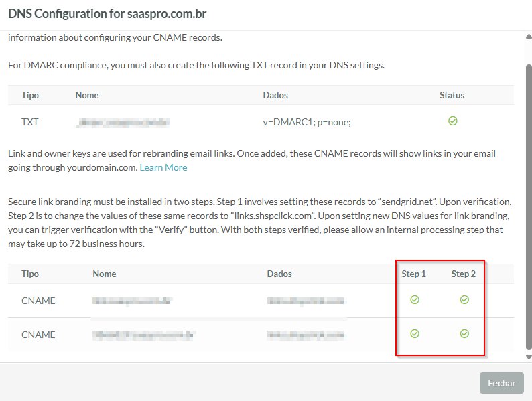532x401 pixels.
Task: Open the Learn More link
Action: 163,167
